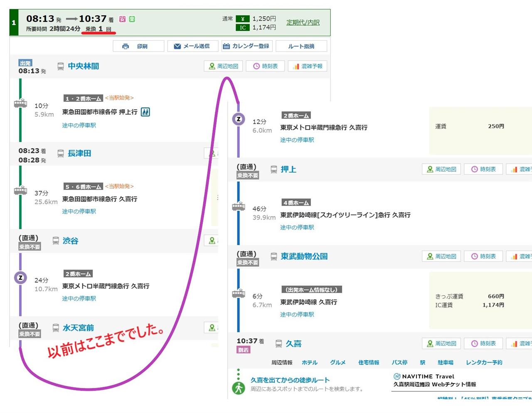Click the 安 cheap route badge icon
Viewport: 532px width, 413px height.
122,19
